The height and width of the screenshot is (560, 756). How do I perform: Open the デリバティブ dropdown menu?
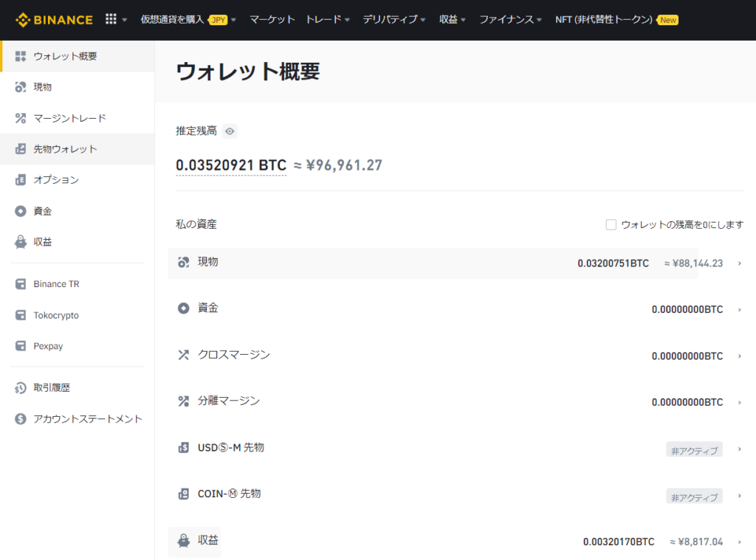(394, 20)
